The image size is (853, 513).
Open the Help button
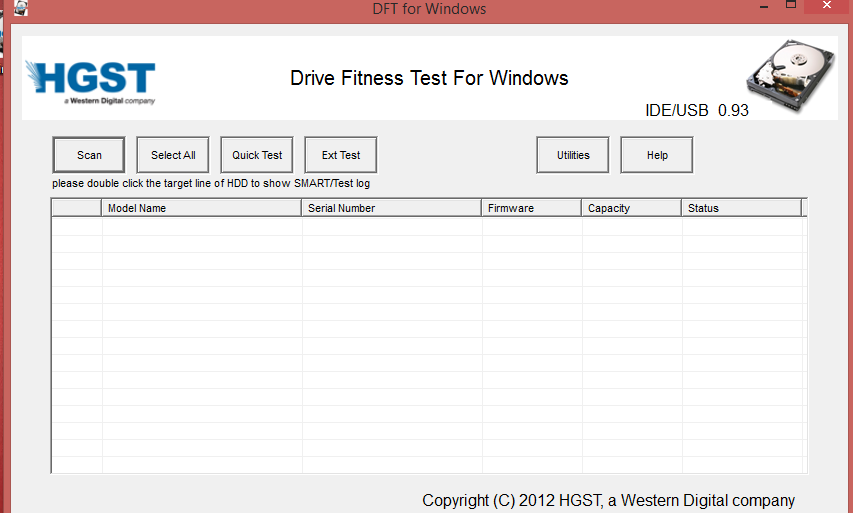657,155
